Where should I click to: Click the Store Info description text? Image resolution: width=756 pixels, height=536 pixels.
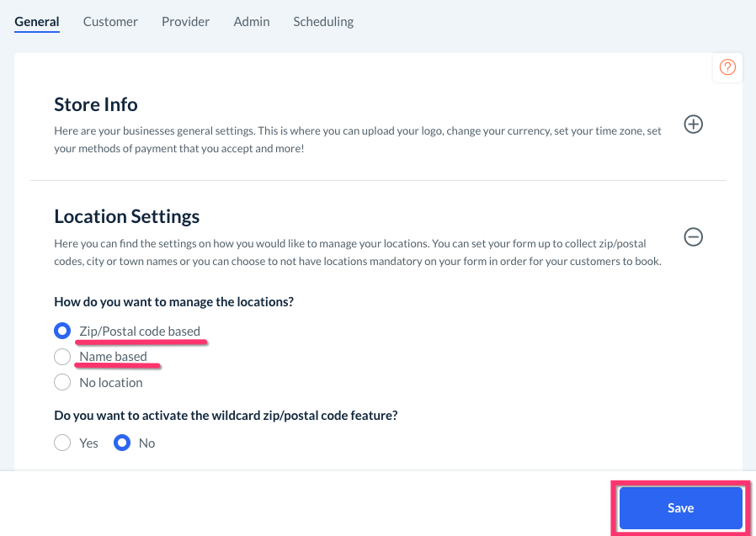pos(347,140)
